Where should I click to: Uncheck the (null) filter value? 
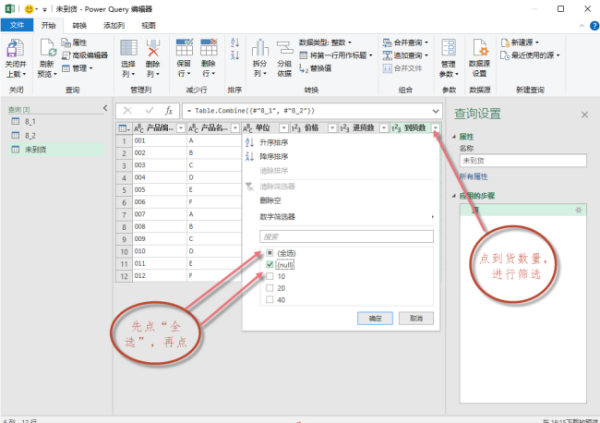(268, 265)
